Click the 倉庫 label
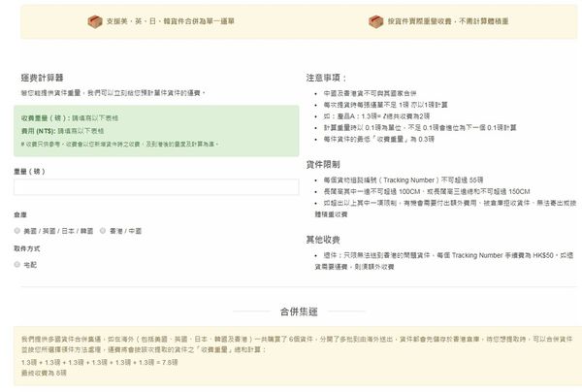Viewport: 582px width, 392px height. click(20, 214)
